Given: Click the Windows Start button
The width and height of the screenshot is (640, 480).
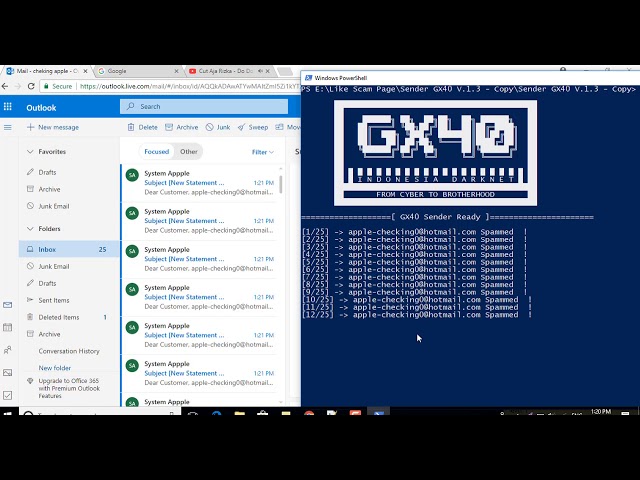Looking at the screenshot, I should point(7,413).
